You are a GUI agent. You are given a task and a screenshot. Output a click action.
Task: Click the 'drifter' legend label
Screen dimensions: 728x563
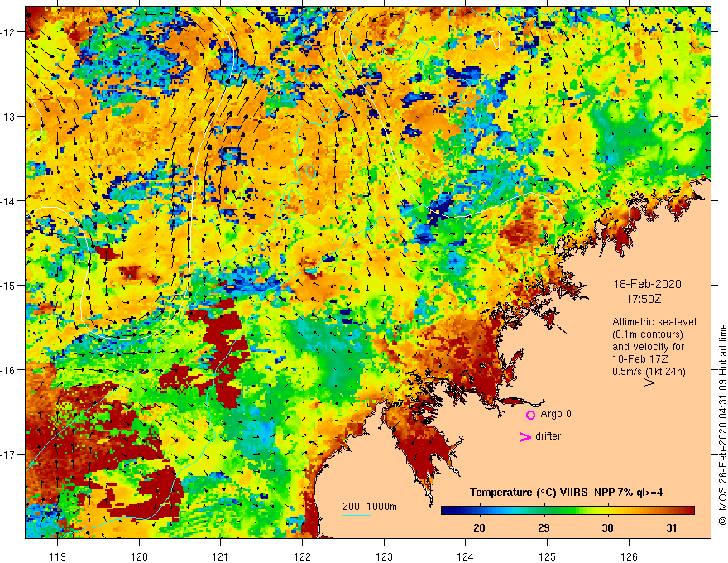point(548,436)
